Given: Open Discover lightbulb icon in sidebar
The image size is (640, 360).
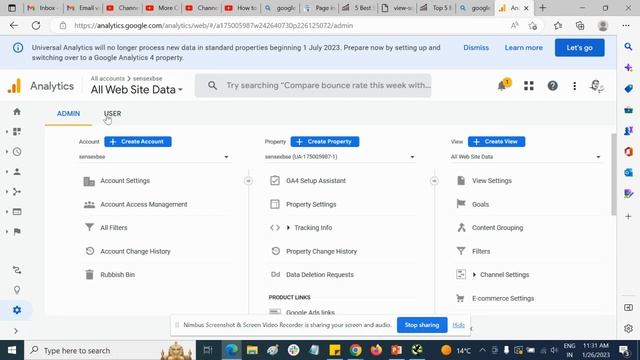Looking at the screenshot, I should pyautogui.click(x=17, y=290).
